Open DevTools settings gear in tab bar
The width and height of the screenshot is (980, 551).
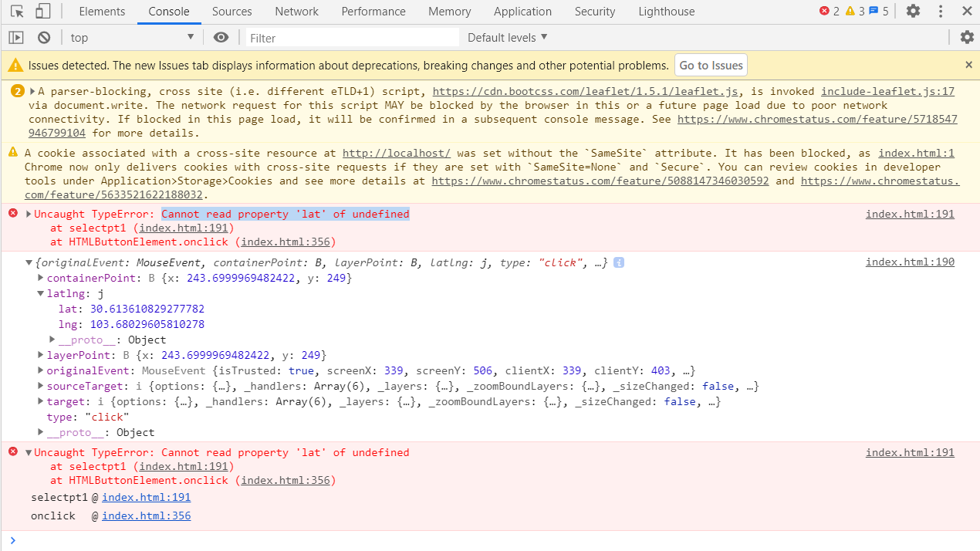tap(913, 12)
